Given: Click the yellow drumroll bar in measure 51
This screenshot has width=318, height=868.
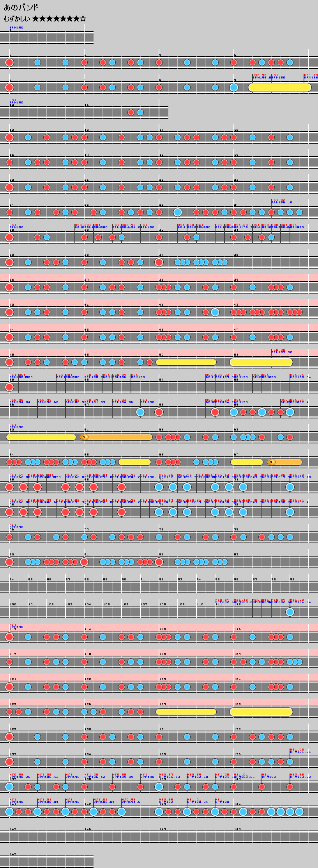Looking at the screenshot, I should [261, 362].
